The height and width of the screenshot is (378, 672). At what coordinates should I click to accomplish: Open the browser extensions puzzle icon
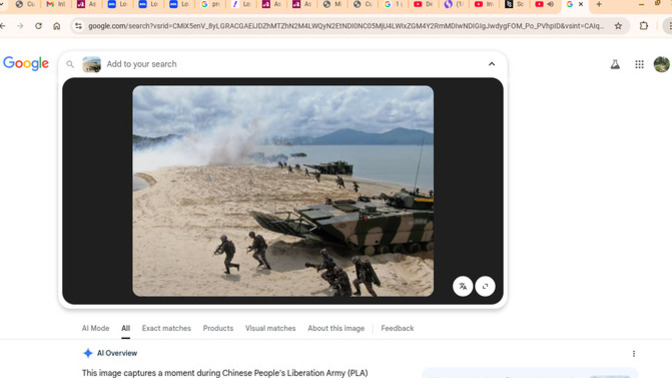click(x=644, y=26)
